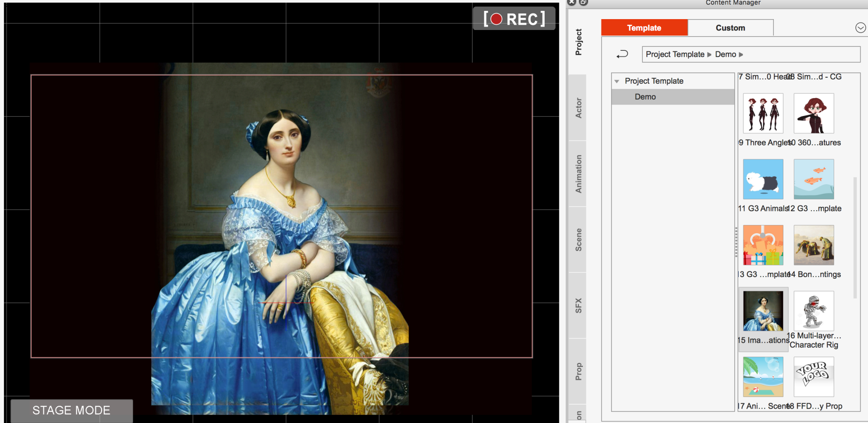Open the Scene vertical tab
Viewport: 868px width, 423px height.
coord(578,240)
